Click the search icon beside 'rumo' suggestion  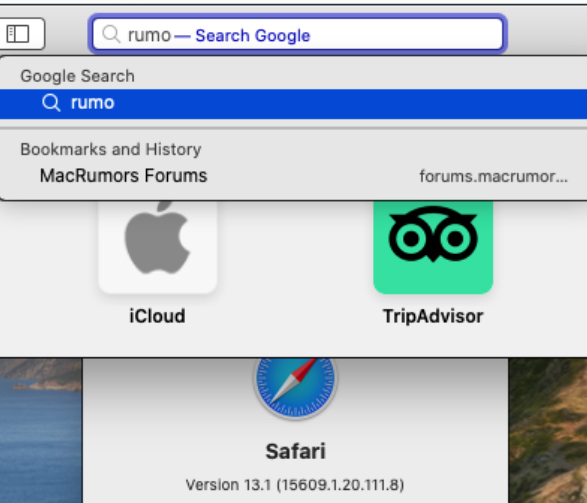pos(51,103)
